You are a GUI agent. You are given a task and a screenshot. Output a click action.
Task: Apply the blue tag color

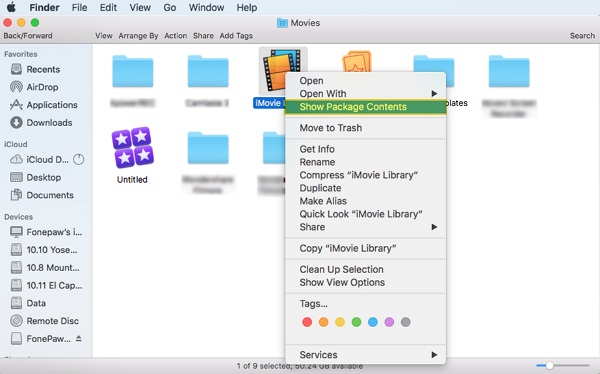click(x=373, y=322)
